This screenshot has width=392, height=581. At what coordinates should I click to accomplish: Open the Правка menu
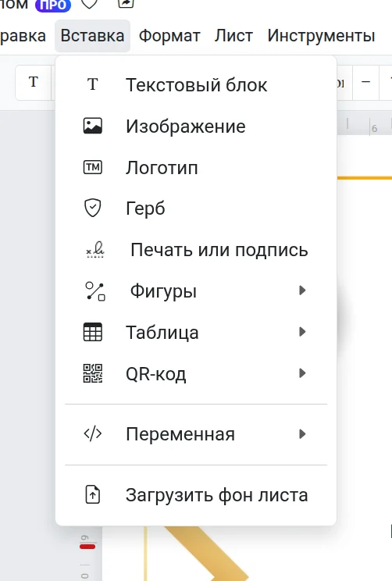coord(23,36)
